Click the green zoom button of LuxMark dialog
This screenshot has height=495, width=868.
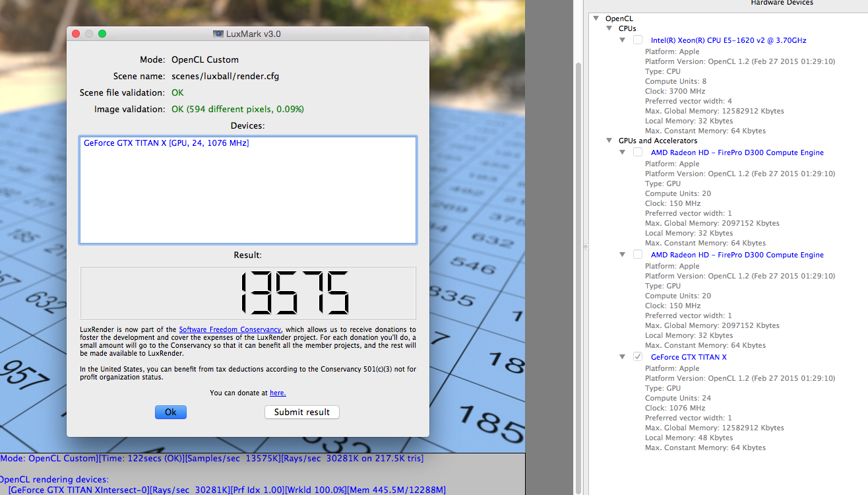(x=102, y=34)
